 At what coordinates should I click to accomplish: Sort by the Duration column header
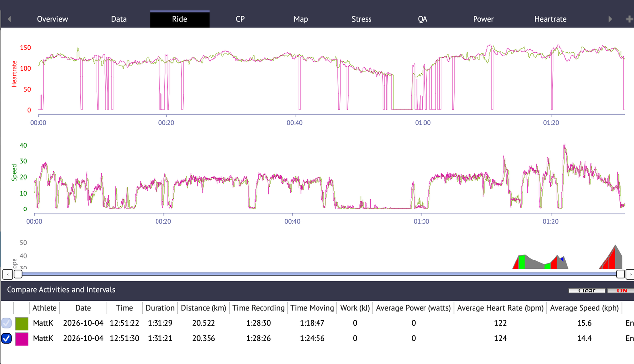pos(160,308)
